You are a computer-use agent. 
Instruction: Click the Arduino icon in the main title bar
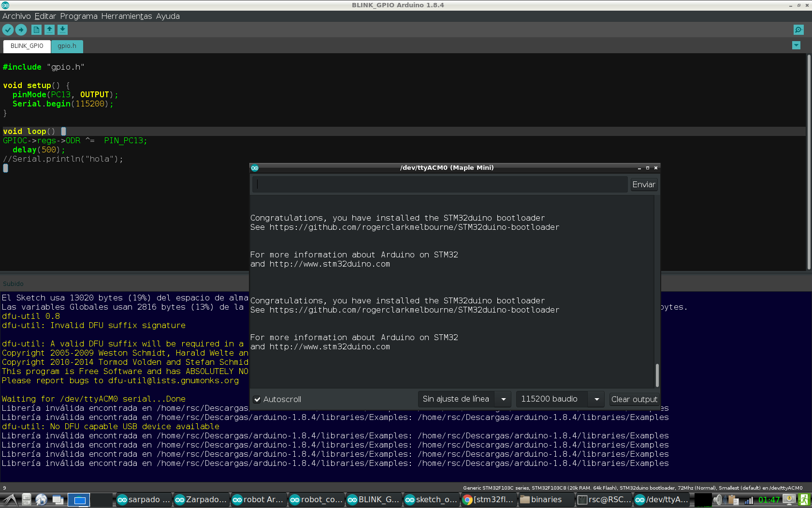coord(5,5)
